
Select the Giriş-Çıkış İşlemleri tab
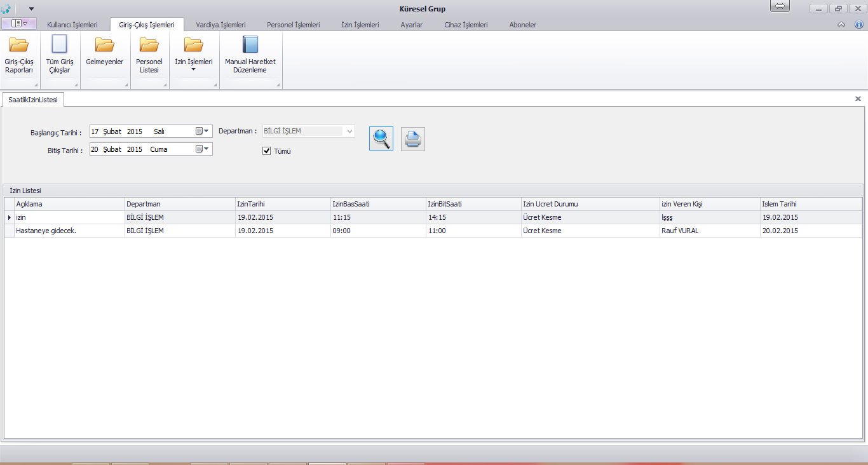click(147, 25)
